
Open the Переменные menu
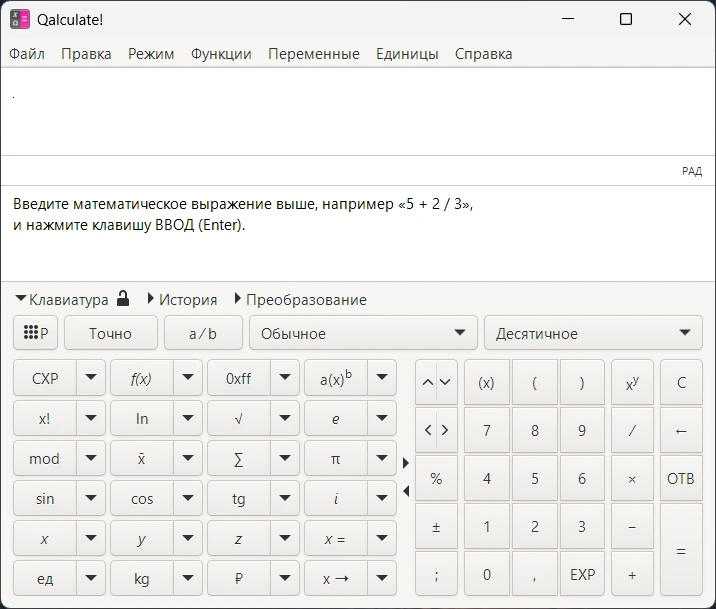tap(314, 54)
